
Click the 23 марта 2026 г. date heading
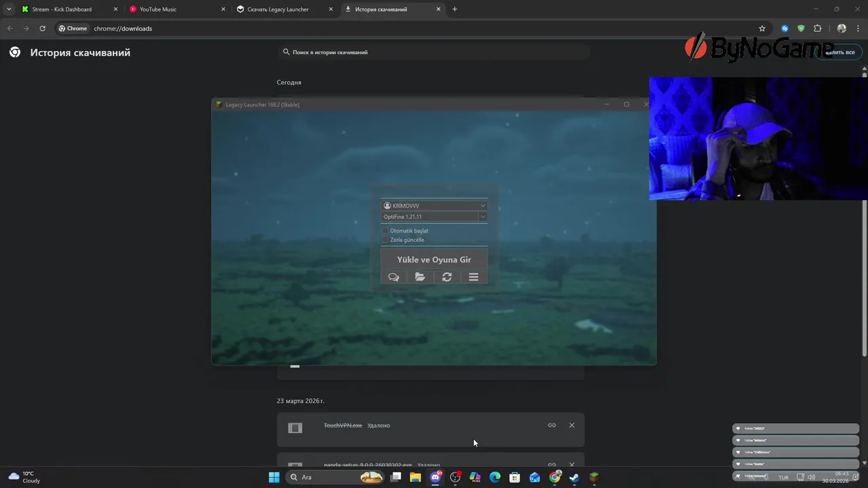[300, 401]
